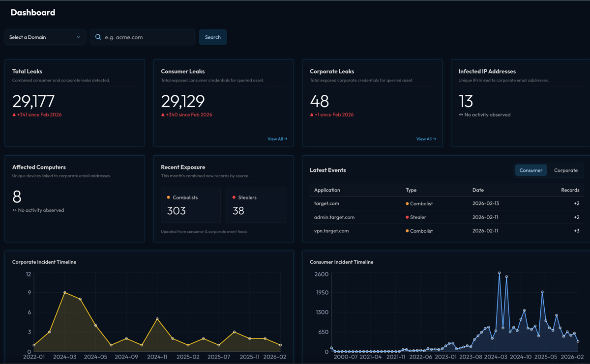590x364 pixels.
Task: Click the orange Combolist dot for target.com row
Action: (408, 203)
